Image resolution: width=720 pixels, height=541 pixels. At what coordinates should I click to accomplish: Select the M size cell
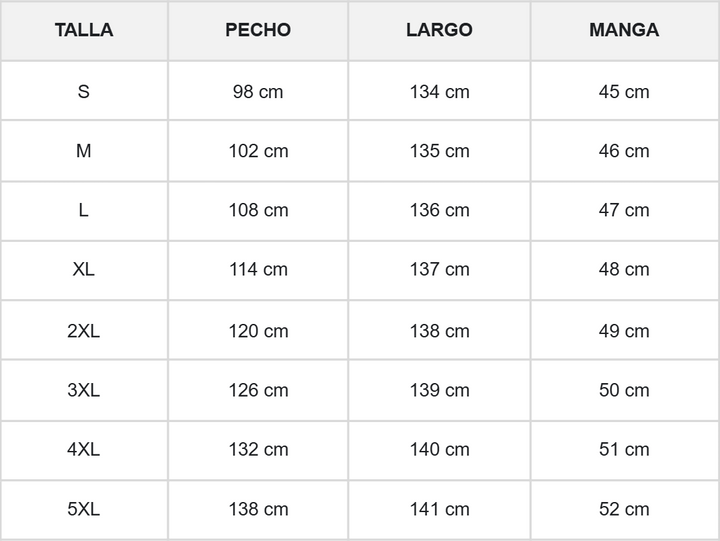tap(84, 151)
